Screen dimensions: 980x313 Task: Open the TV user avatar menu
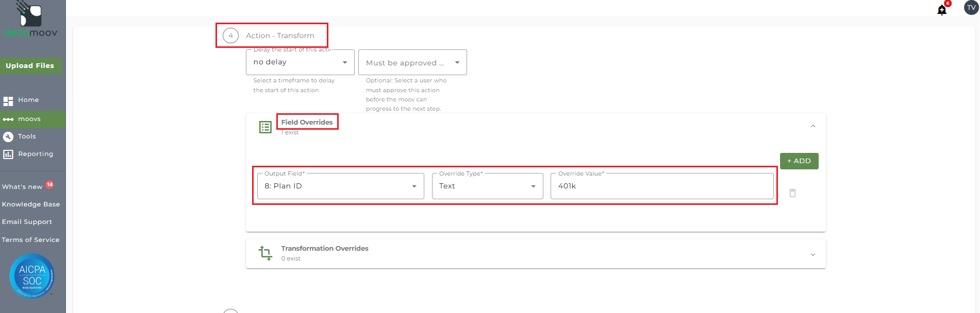pos(971,8)
